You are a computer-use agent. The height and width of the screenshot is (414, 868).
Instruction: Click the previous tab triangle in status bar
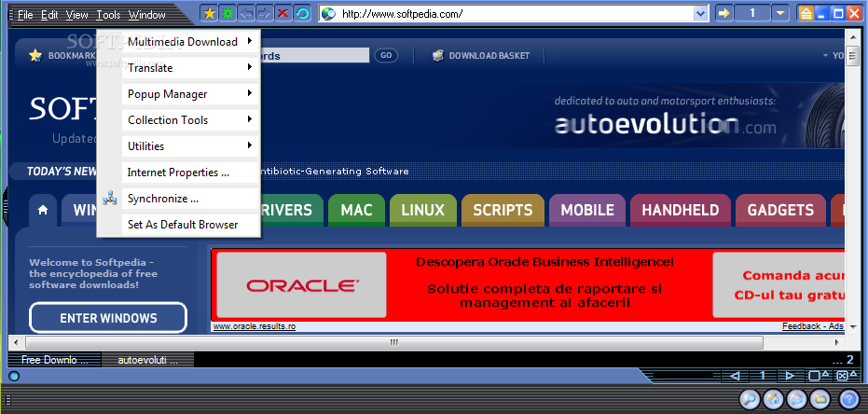pyautogui.click(x=735, y=376)
